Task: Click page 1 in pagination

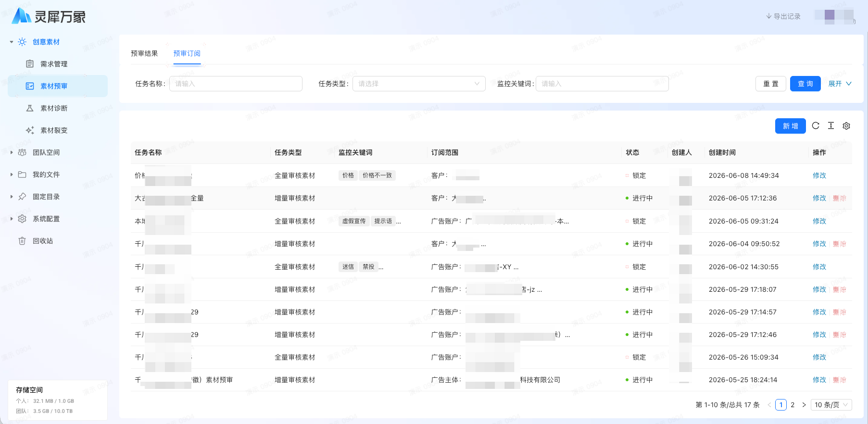Action: coord(781,405)
